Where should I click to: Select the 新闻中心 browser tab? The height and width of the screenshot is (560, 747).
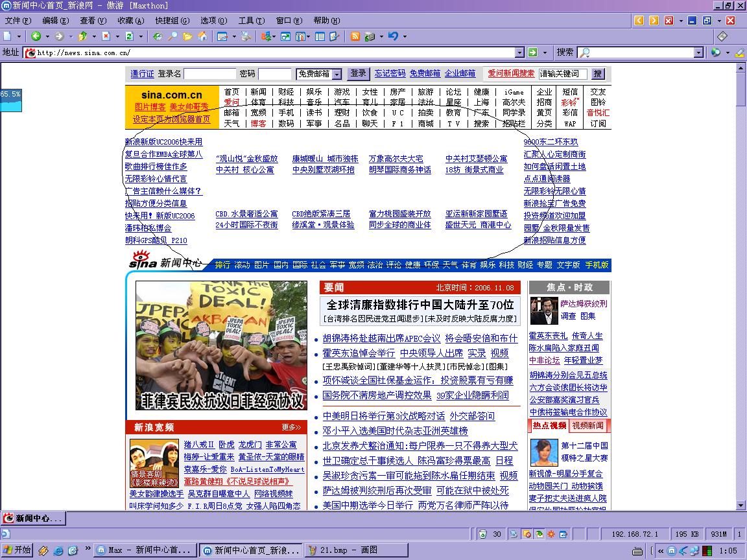coord(33,518)
